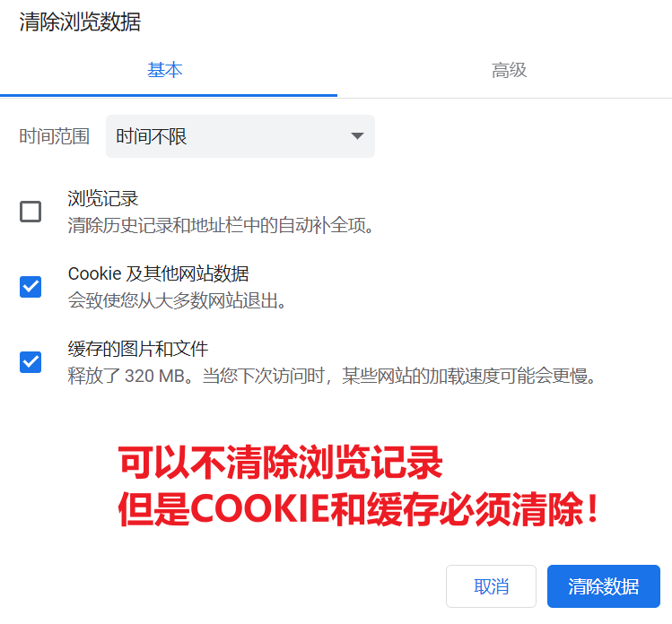Click the blue underline beneath 基本 tab

pyautogui.click(x=169, y=95)
